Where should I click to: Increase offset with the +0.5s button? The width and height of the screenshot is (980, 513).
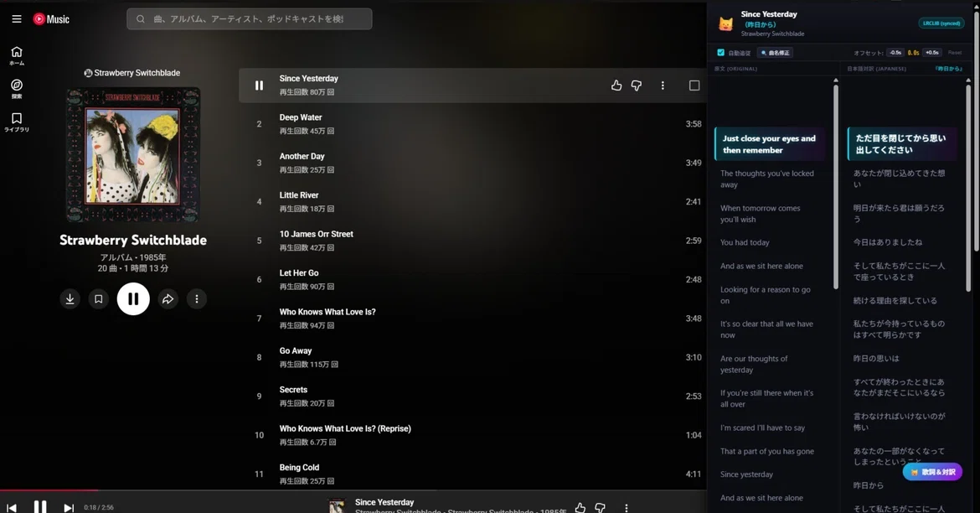pos(932,53)
